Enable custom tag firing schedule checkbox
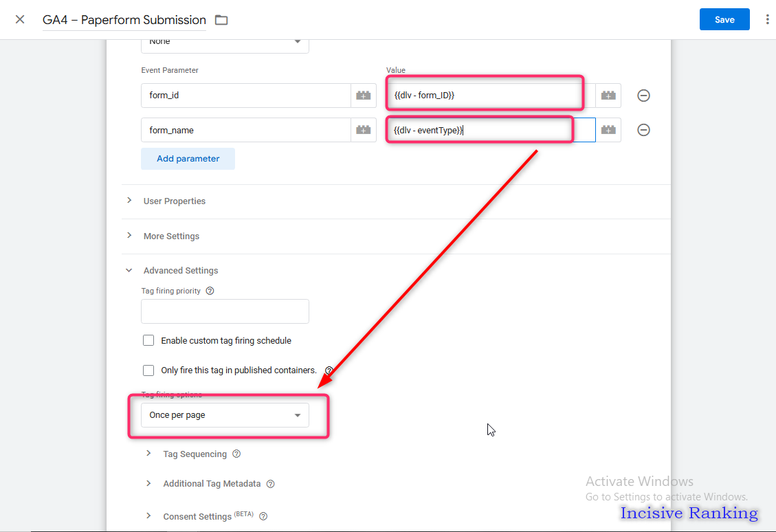776x532 pixels. click(148, 340)
